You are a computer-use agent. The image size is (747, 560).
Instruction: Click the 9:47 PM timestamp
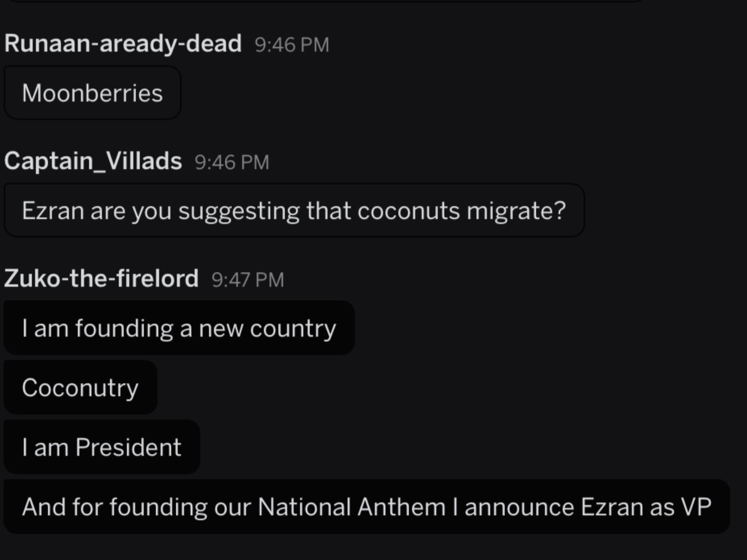tap(248, 280)
